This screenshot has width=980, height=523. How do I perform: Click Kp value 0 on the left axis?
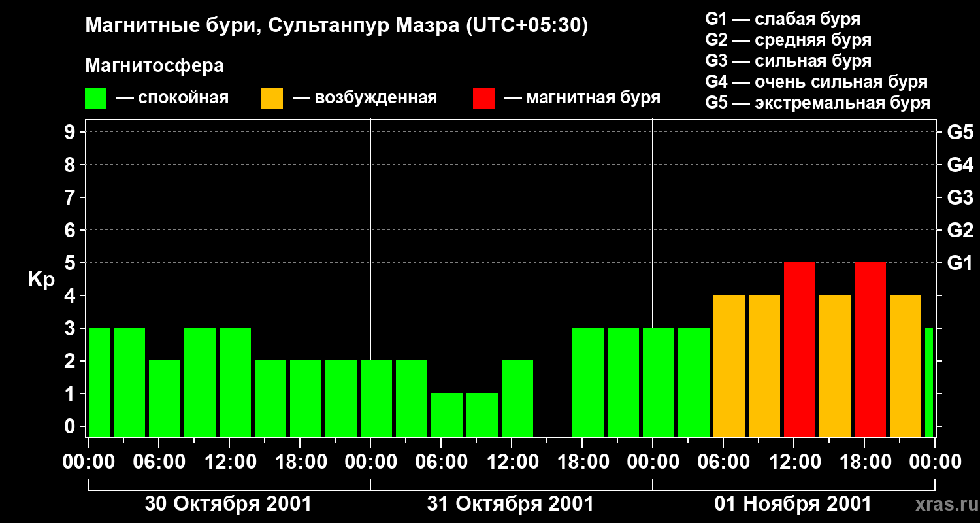71,426
